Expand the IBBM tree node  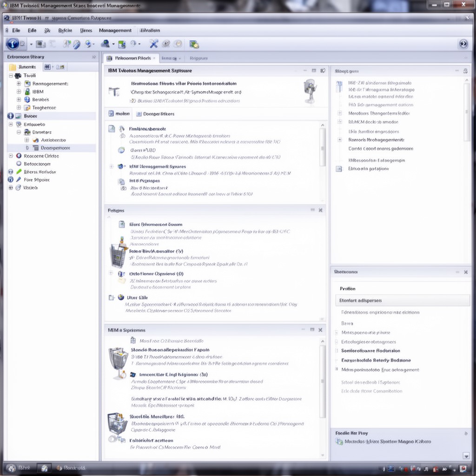19,92
